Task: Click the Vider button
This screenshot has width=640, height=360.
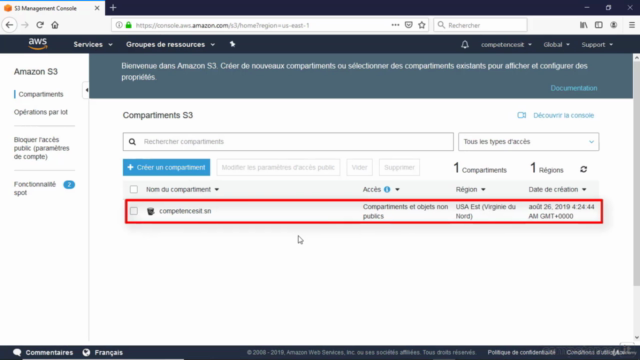Action: [359, 167]
